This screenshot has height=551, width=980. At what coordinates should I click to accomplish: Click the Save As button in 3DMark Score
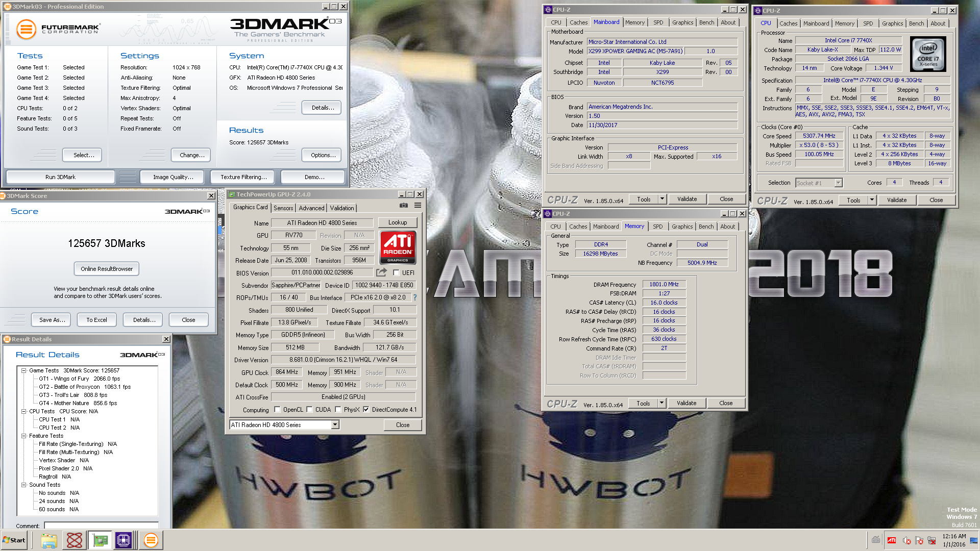point(52,320)
